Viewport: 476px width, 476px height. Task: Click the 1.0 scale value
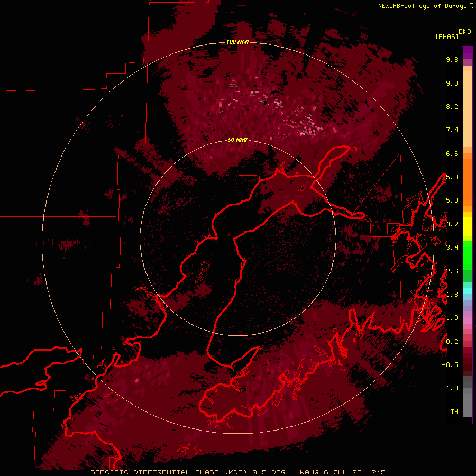pyautogui.click(x=452, y=318)
